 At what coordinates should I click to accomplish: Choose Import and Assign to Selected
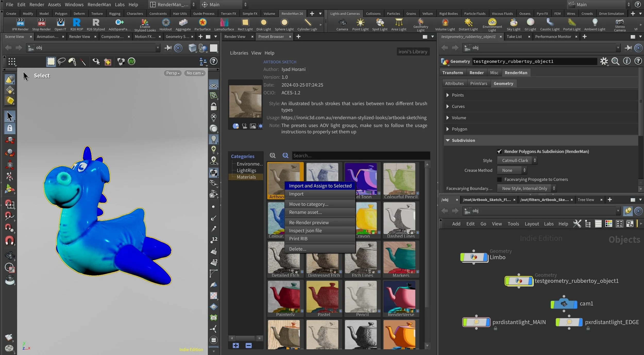[320, 186]
